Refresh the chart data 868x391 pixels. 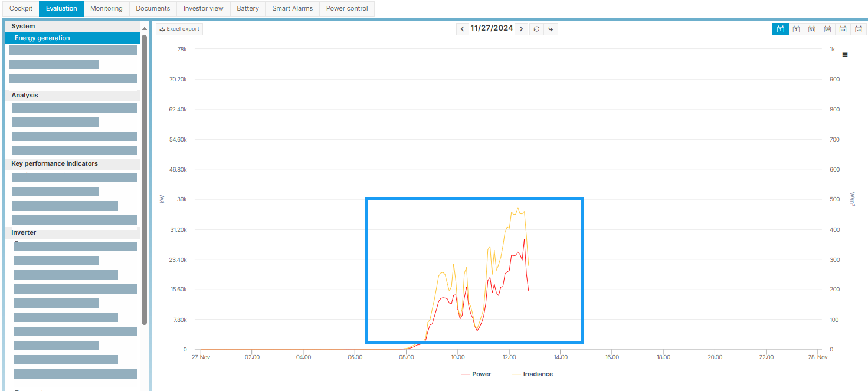pos(536,29)
